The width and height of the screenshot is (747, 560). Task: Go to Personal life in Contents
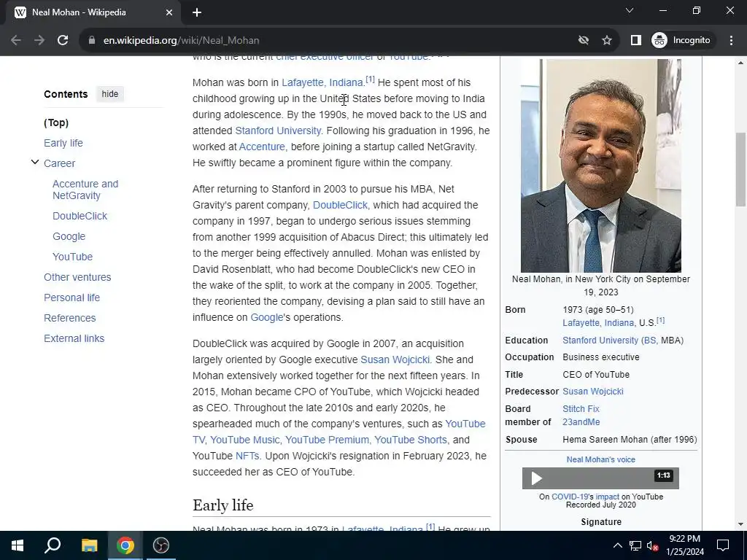tap(72, 297)
